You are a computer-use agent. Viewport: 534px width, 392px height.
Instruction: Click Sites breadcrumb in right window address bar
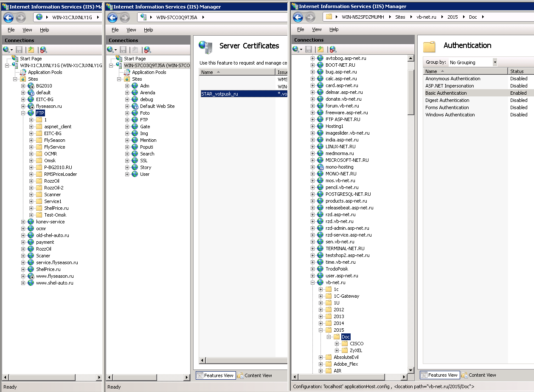point(400,17)
